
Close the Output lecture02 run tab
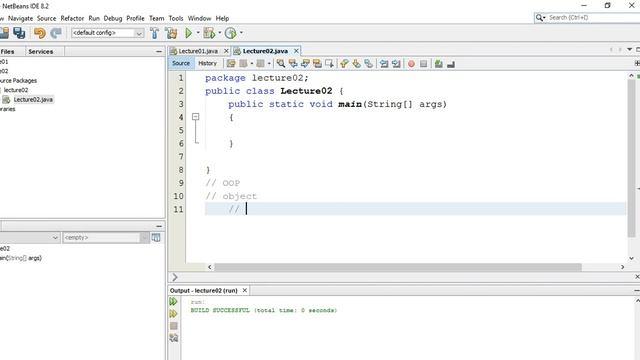pyautogui.click(x=244, y=290)
